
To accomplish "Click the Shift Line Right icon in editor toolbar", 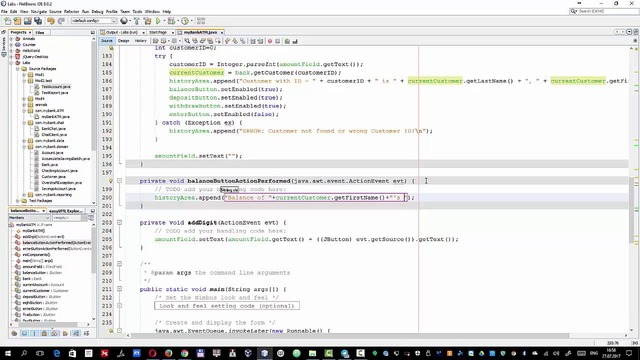I will pos(260,41).
